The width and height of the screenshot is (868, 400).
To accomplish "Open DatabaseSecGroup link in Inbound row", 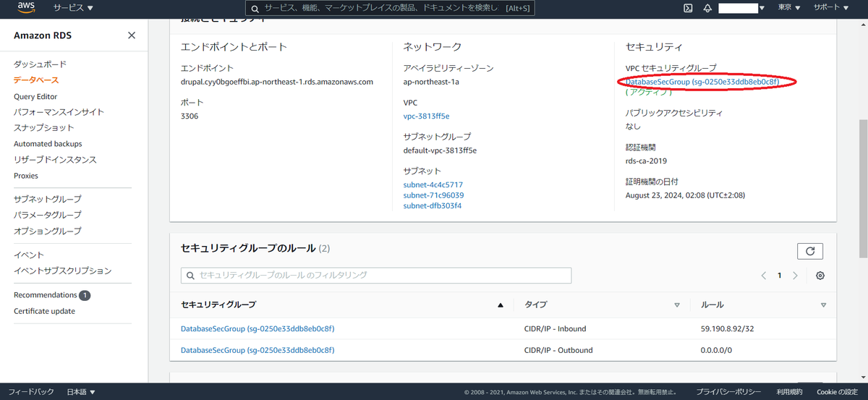I will (x=258, y=328).
